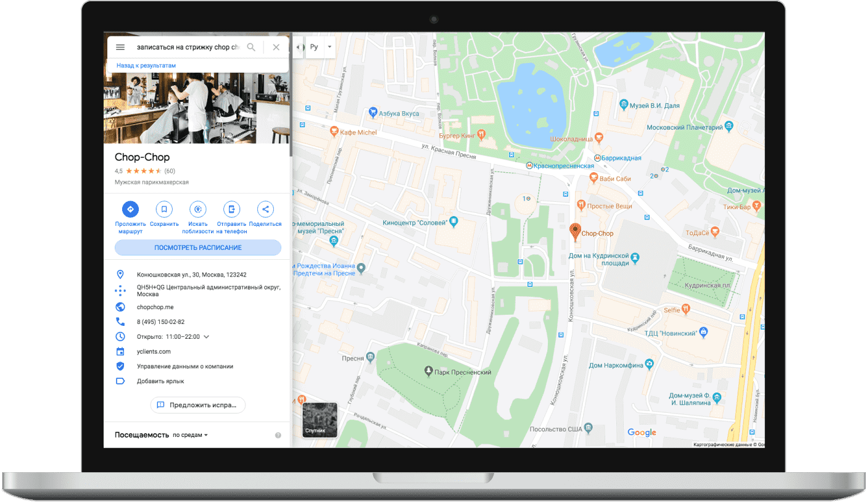Image resolution: width=868 pixels, height=503 pixels.
Task: Click the 'Пресня' museum marker near the park
Action: click(370, 357)
